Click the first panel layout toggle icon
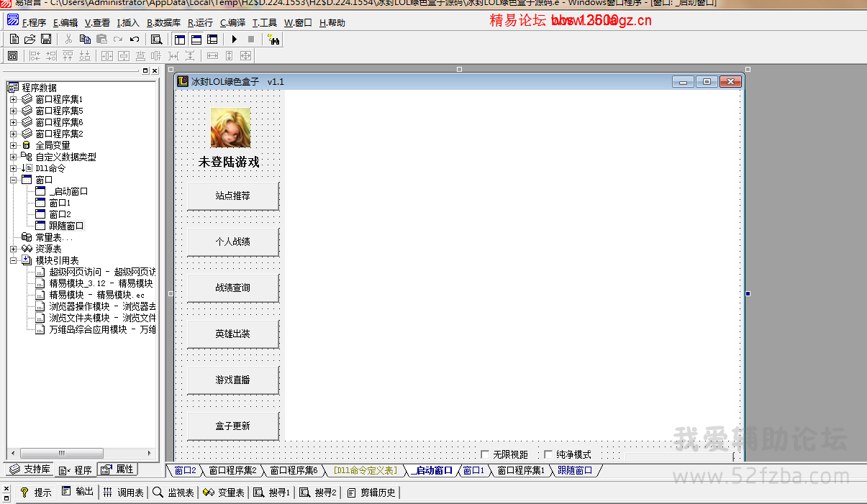Screen dimensions: 867x504 pos(180,40)
